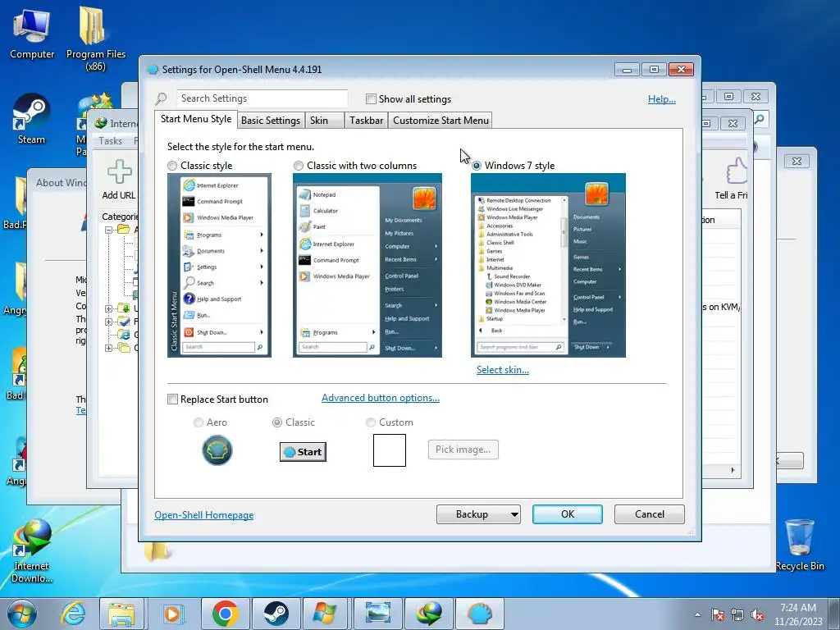The height and width of the screenshot is (630, 840).
Task: Open the network tray icon
Action: [737, 614]
